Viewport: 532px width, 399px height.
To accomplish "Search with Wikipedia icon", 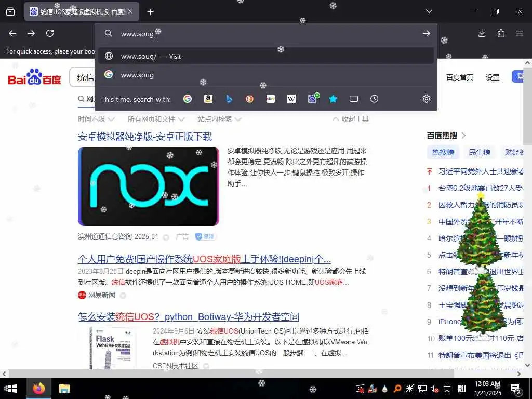I will 291,99.
